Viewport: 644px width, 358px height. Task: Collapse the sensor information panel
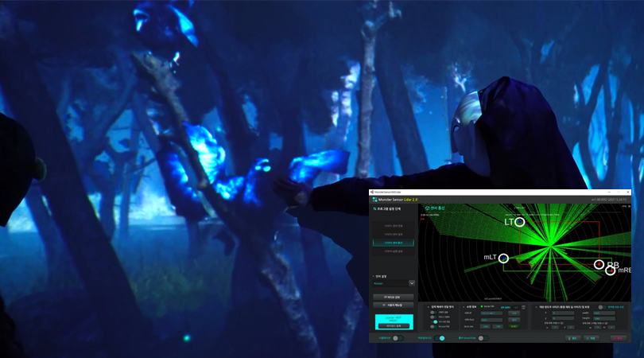(x=464, y=307)
